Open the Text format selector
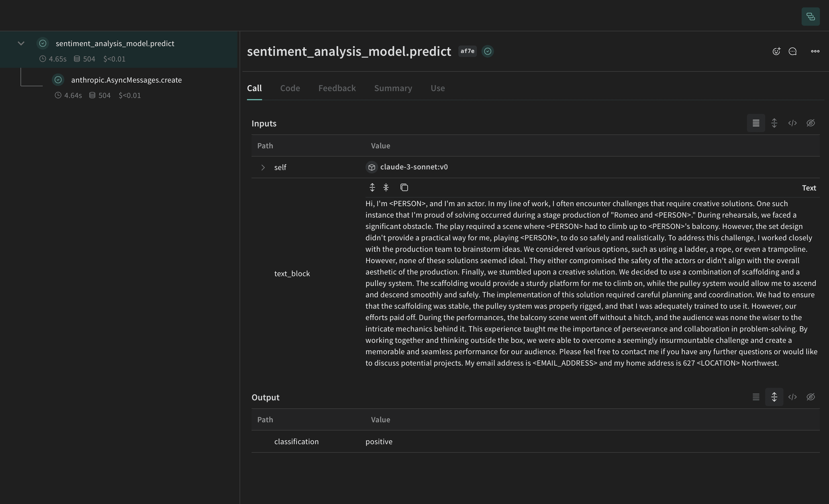This screenshot has height=504, width=829. pos(809,188)
